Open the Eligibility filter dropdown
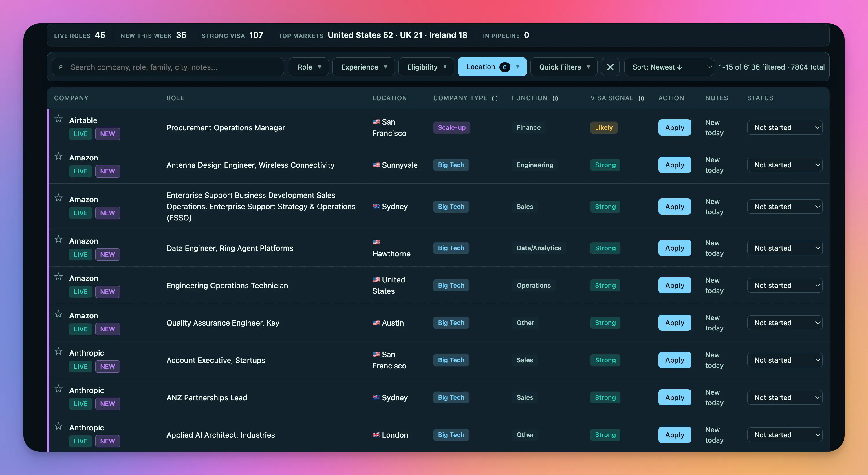The image size is (868, 475). [x=426, y=67]
